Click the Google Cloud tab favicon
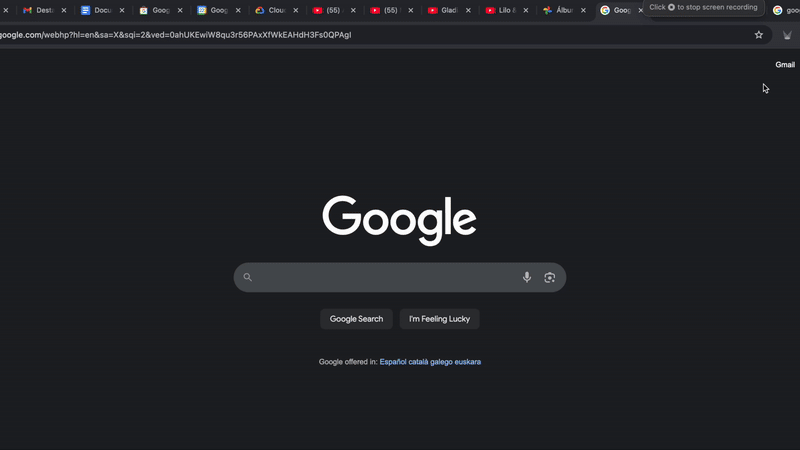The height and width of the screenshot is (450, 800). (259, 10)
